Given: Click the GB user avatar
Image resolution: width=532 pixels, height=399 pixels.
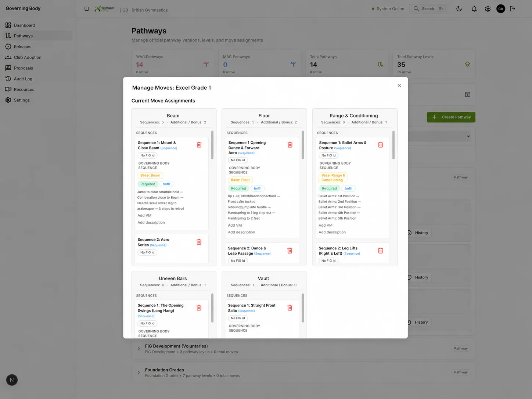Looking at the screenshot, I should (x=501, y=9).
